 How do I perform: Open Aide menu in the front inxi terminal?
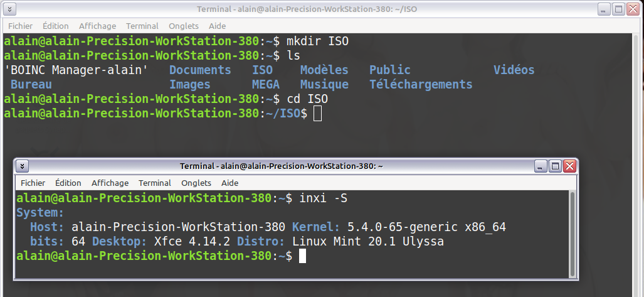(230, 183)
